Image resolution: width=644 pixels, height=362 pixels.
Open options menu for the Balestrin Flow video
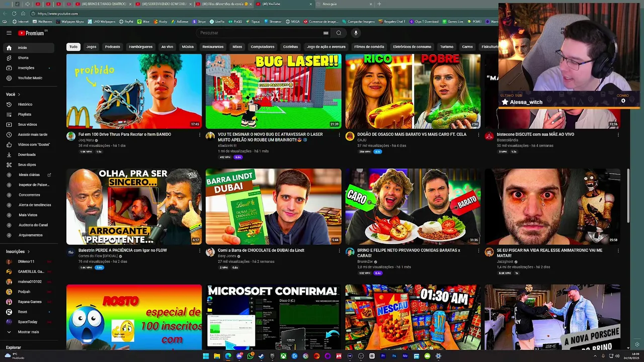point(200,250)
